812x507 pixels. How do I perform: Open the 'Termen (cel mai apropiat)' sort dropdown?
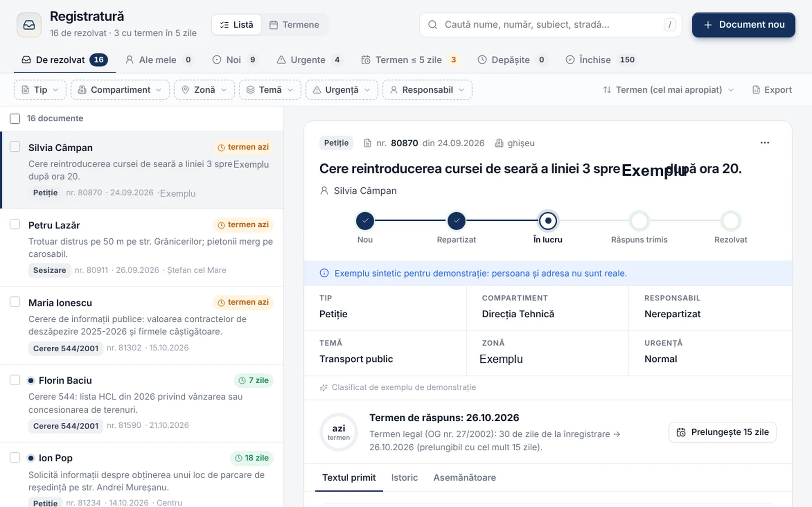(668, 90)
